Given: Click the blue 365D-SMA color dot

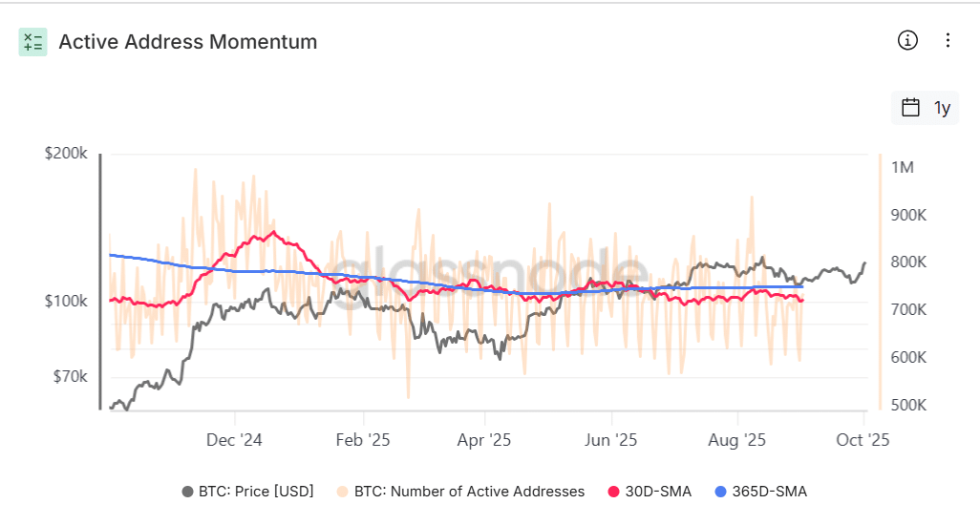Looking at the screenshot, I should [721, 492].
